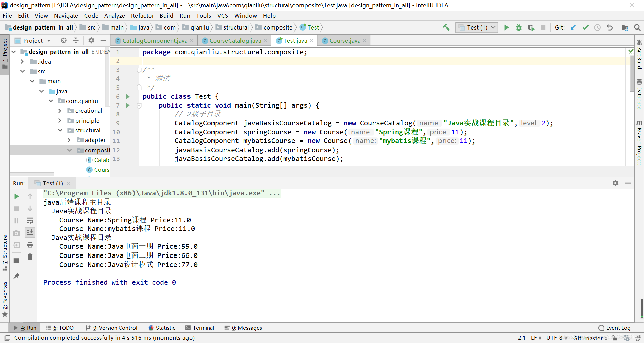644x343 pixels.
Task: Toggle the Maven Projects side panel
Action: 639,143
